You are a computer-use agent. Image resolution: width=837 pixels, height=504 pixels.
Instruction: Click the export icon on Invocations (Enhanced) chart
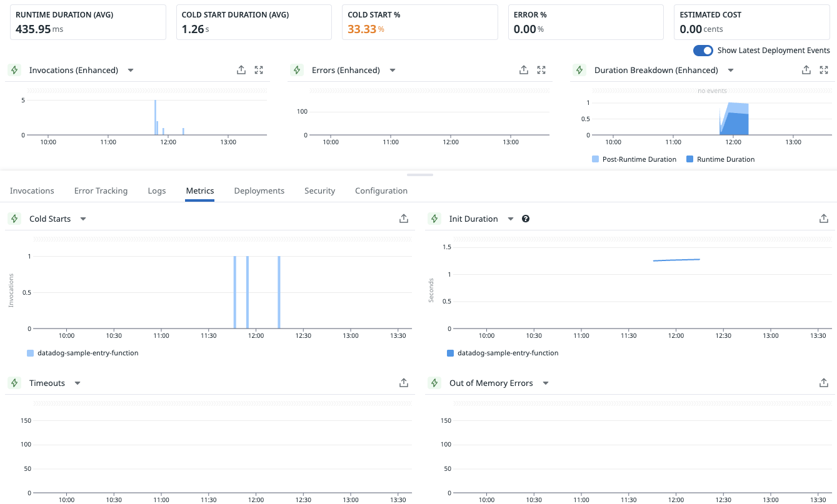pyautogui.click(x=241, y=70)
